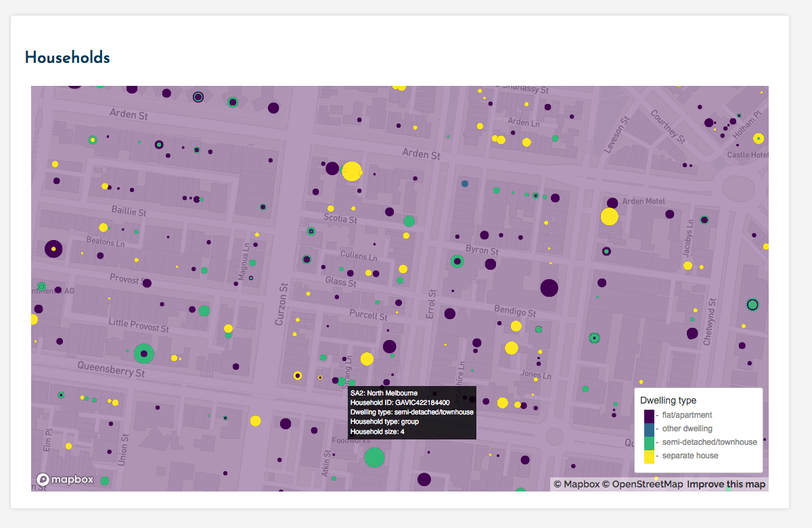812x528 pixels.
Task: Open the © Mapbox attribution link
Action: coord(577,484)
